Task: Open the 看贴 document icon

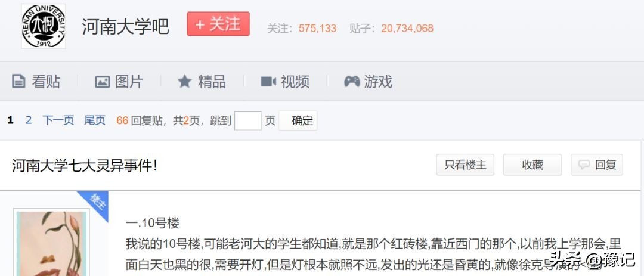Action: [x=18, y=81]
